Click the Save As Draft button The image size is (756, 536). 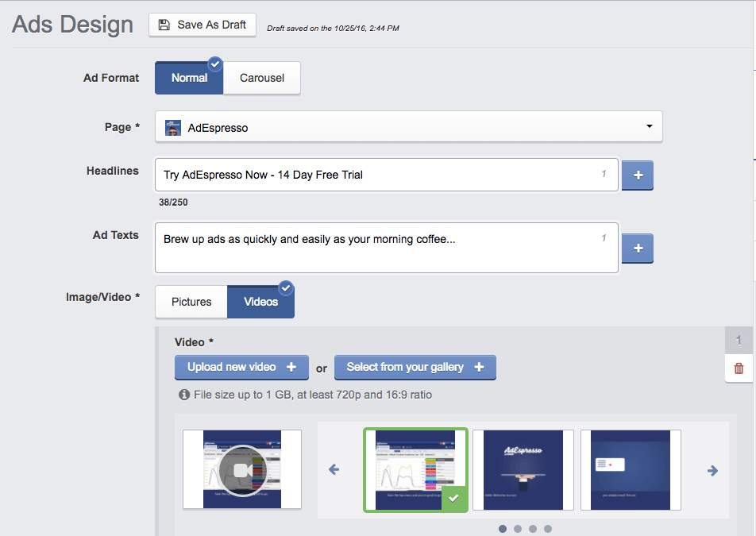[202, 25]
